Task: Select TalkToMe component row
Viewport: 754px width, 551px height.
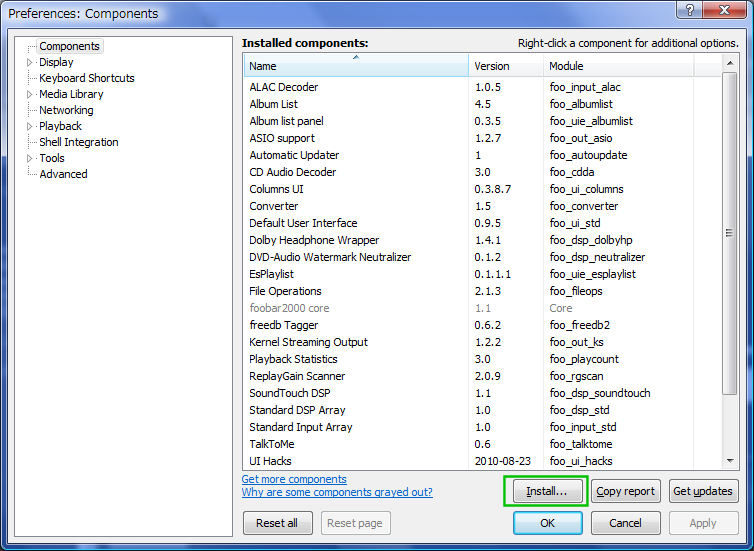Action: point(483,444)
